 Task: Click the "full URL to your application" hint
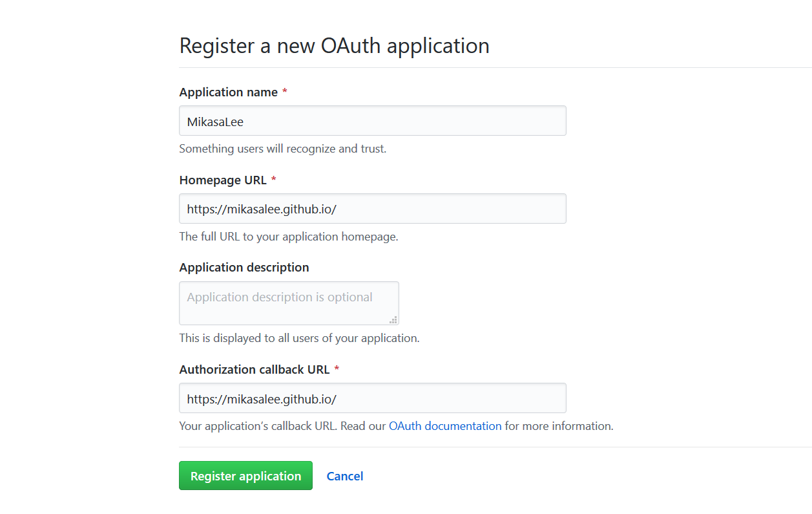point(288,237)
